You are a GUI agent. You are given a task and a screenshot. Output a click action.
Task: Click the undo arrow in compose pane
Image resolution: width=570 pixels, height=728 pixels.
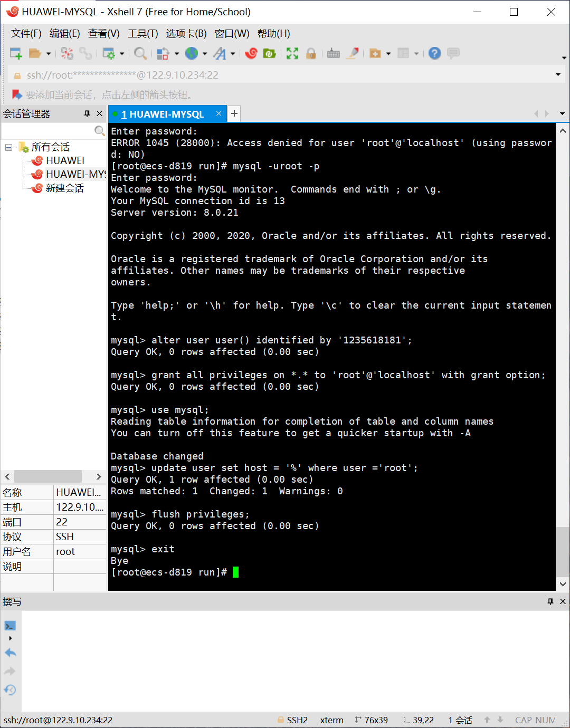click(x=10, y=653)
